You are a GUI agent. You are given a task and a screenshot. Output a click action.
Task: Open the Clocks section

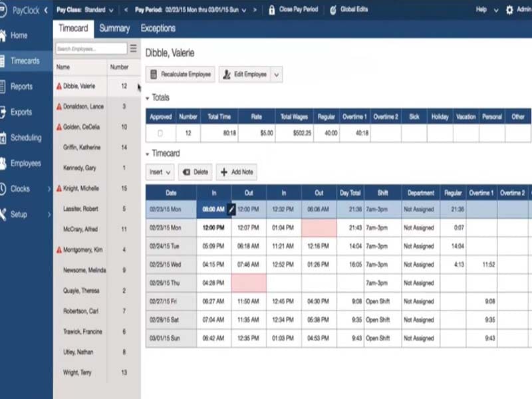[22, 188]
